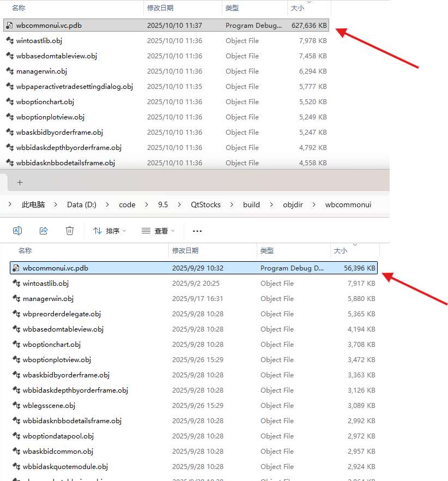Click the 类型 column header in the lower window
448x481 pixels.
pos(267,251)
